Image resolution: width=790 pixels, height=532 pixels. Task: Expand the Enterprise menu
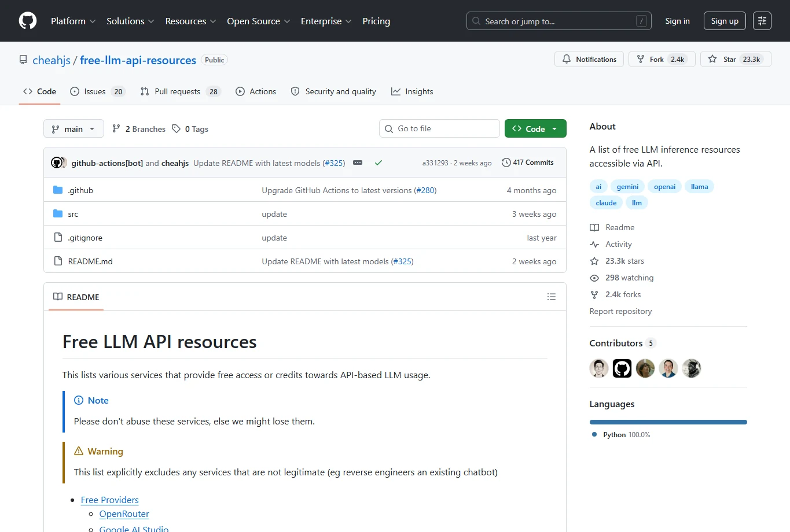tap(326, 21)
